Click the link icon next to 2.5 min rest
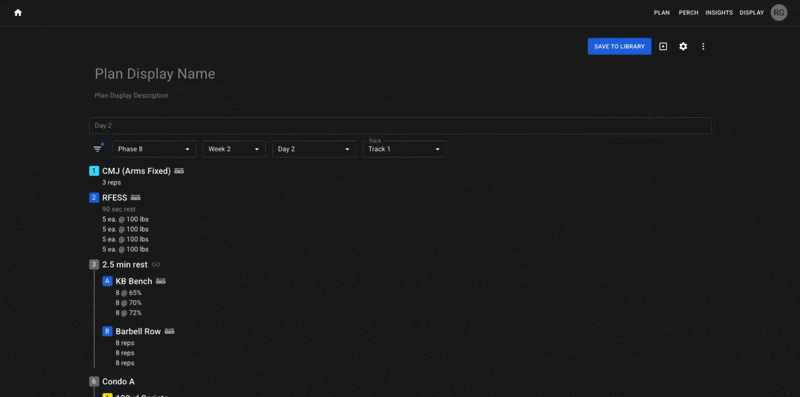The width and height of the screenshot is (800, 397). click(156, 265)
